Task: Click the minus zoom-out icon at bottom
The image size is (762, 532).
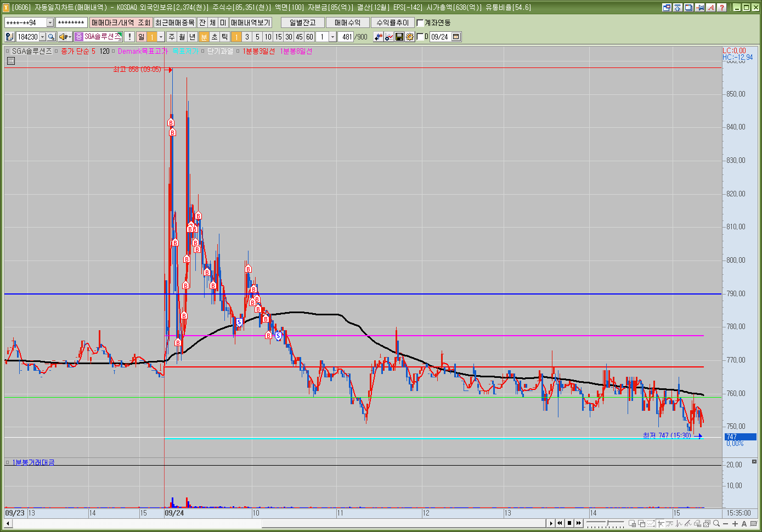Action: pos(726,524)
